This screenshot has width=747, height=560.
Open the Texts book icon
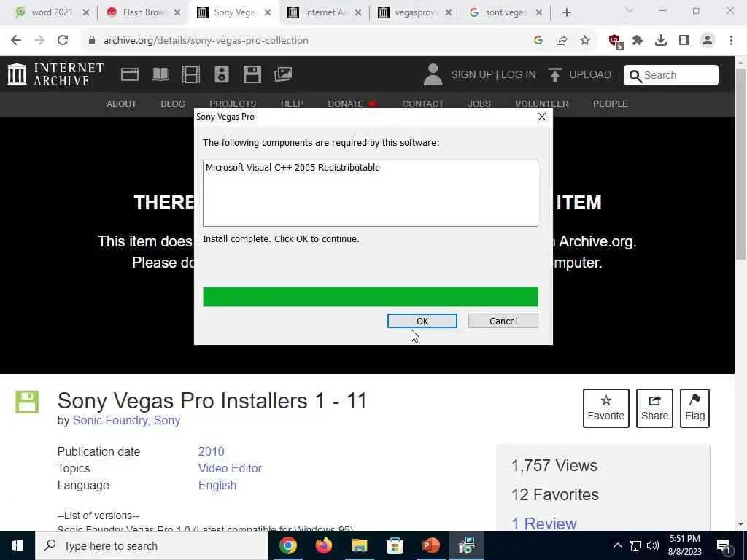point(160,74)
